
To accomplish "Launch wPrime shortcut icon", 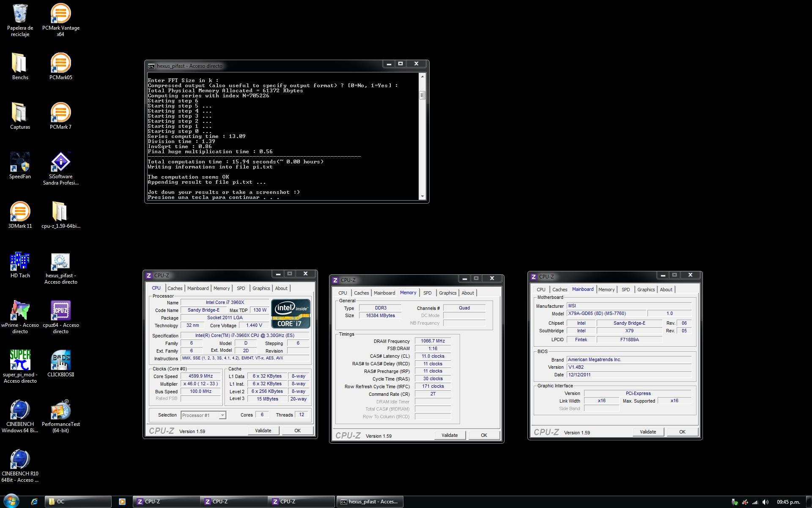I will 20,317.
